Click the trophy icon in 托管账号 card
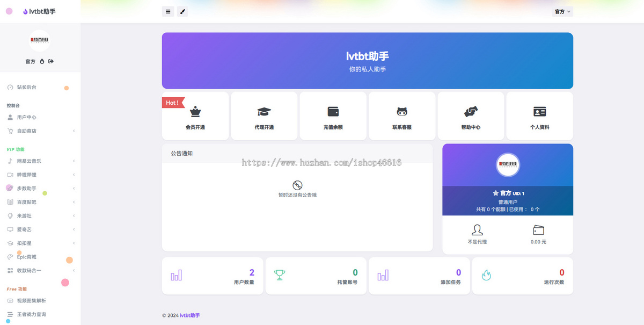The height and width of the screenshot is (325, 644). pos(280,275)
